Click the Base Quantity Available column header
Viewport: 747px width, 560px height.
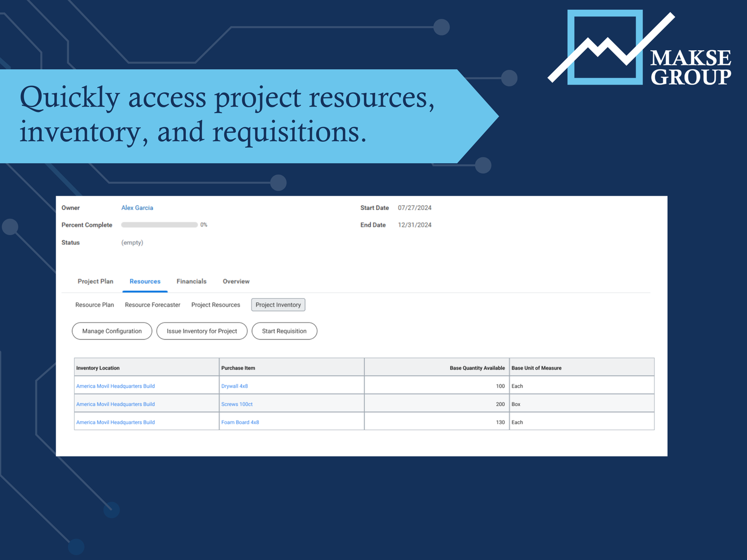pyautogui.click(x=477, y=367)
